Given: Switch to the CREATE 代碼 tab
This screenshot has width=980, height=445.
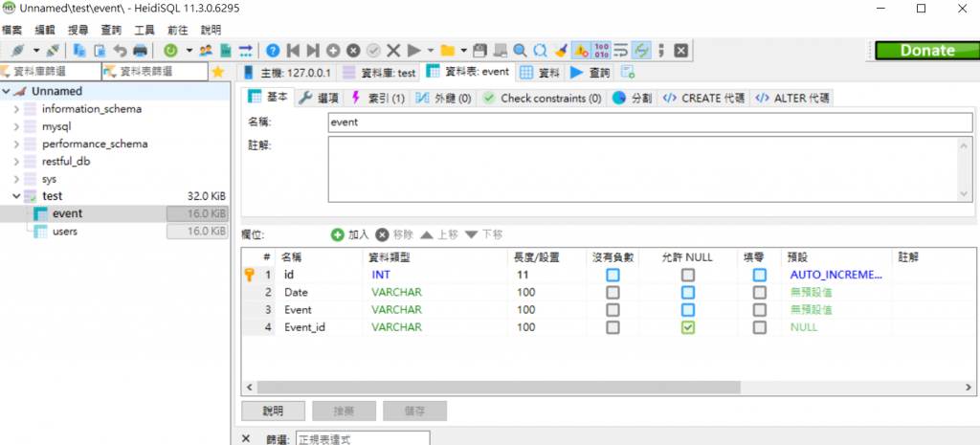Looking at the screenshot, I should coord(703,99).
